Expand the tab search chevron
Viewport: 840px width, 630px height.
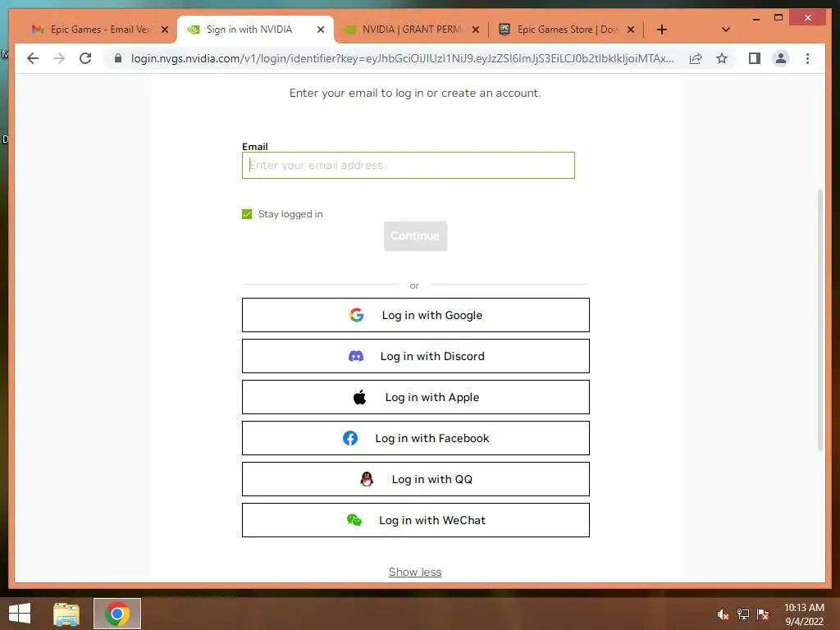[x=726, y=30]
